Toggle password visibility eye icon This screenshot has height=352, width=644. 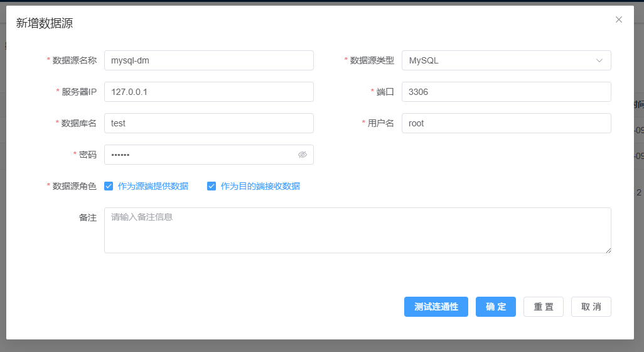pyautogui.click(x=303, y=155)
